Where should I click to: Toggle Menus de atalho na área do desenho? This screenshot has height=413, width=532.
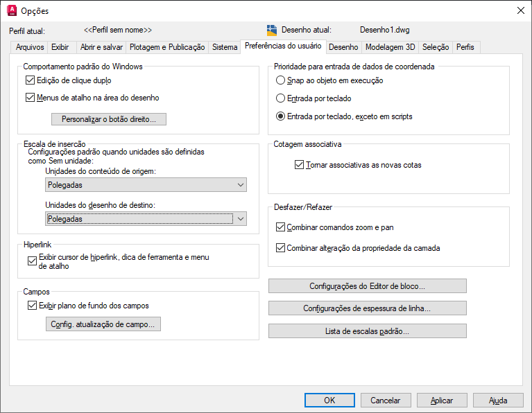31,98
